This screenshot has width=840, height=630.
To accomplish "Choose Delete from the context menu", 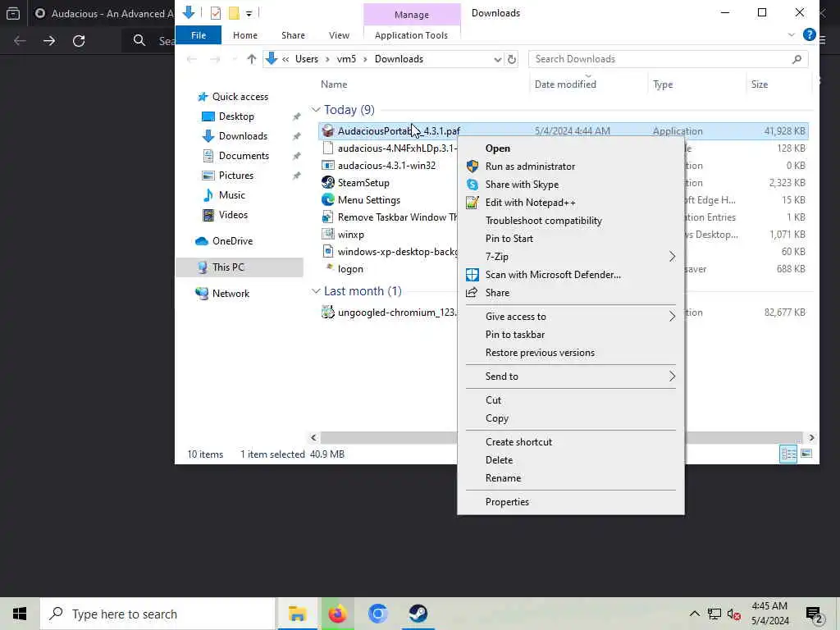I will [x=499, y=460].
